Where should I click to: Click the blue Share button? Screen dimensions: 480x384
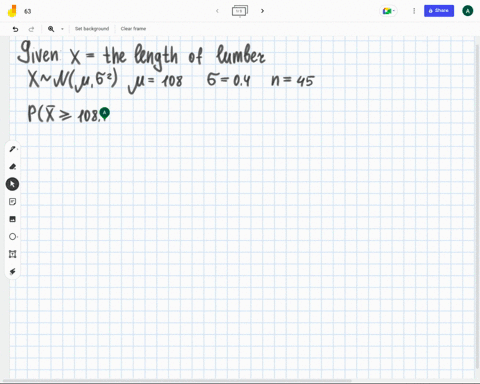coord(439,11)
